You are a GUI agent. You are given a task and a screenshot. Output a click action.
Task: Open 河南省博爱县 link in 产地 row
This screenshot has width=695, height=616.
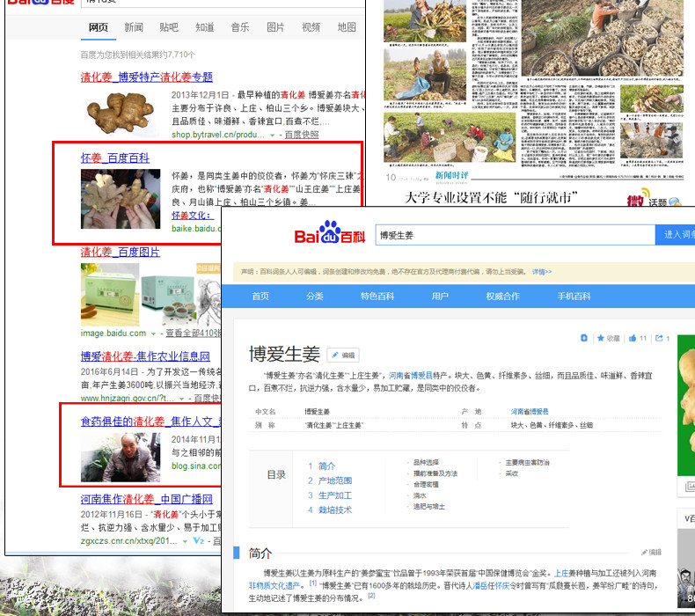(x=530, y=412)
